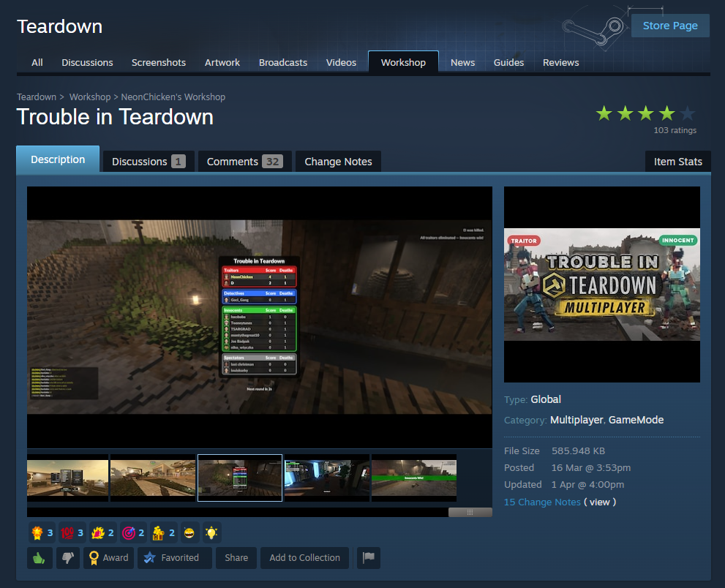Select the fourth blue-lit interior thumbnail
The image size is (725, 588).
[x=327, y=478]
